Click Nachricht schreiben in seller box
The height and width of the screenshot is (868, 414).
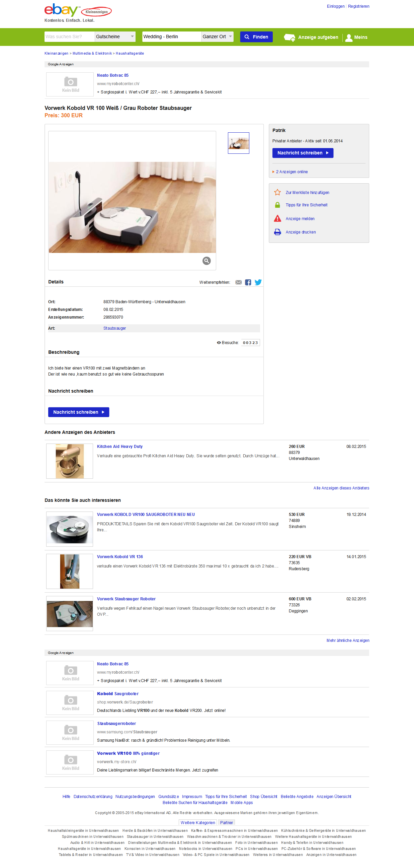(303, 153)
